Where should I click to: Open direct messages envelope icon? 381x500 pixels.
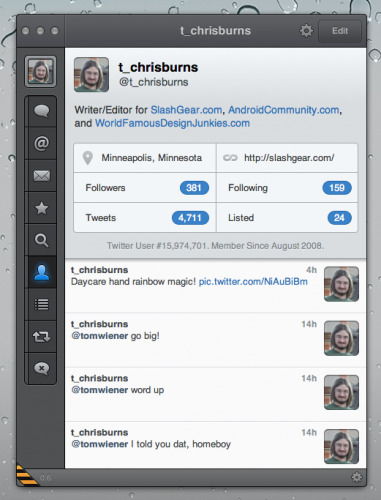[41, 176]
